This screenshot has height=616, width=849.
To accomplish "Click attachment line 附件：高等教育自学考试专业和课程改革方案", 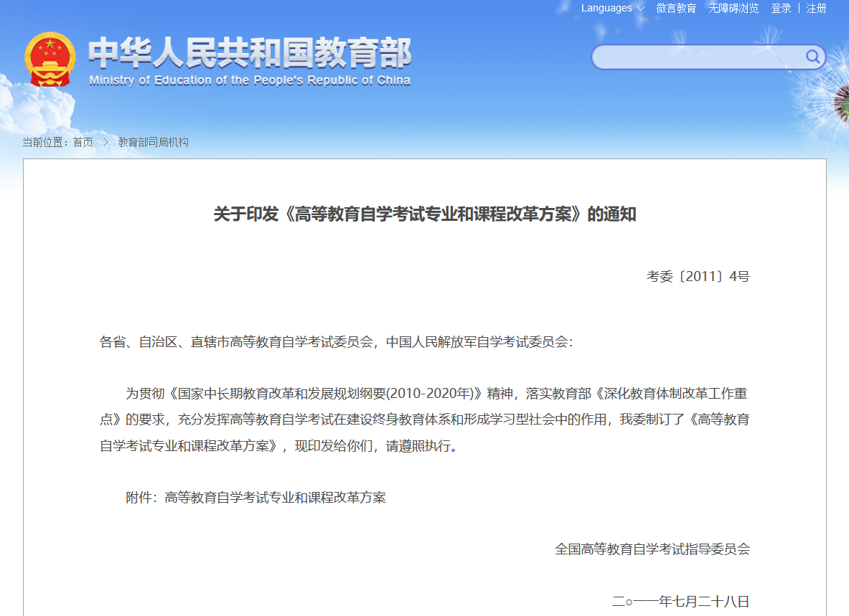I will [255, 497].
